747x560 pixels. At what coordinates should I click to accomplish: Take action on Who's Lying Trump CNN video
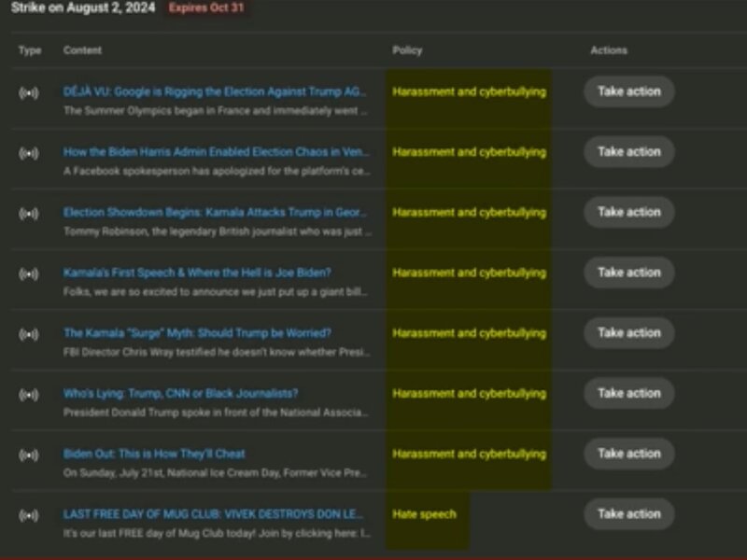pyautogui.click(x=628, y=393)
